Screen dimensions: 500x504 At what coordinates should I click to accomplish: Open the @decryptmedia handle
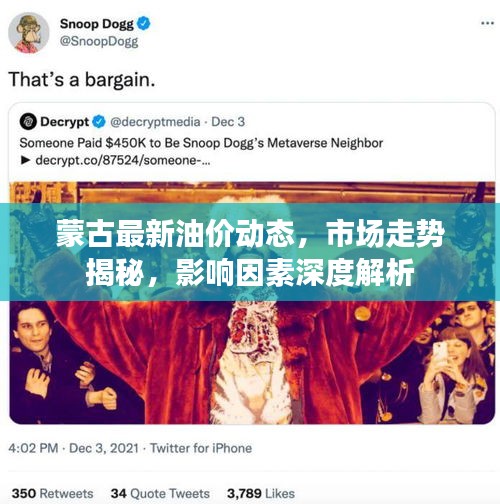point(155,122)
